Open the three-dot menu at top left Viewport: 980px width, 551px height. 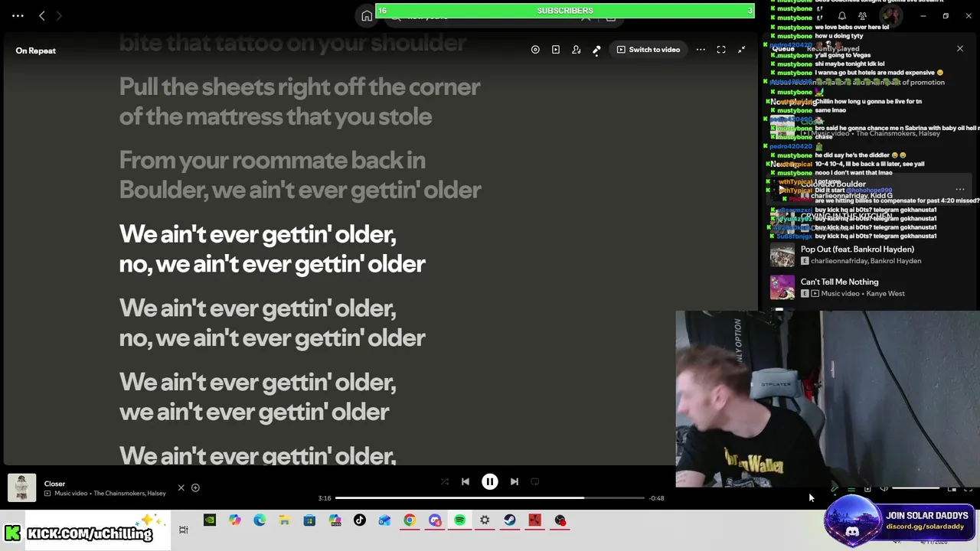coord(18,15)
